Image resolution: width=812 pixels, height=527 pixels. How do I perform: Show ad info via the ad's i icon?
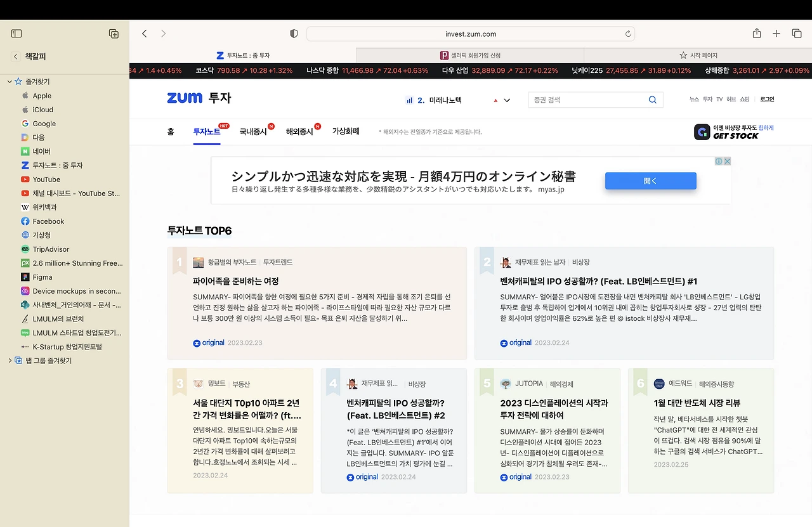719,161
